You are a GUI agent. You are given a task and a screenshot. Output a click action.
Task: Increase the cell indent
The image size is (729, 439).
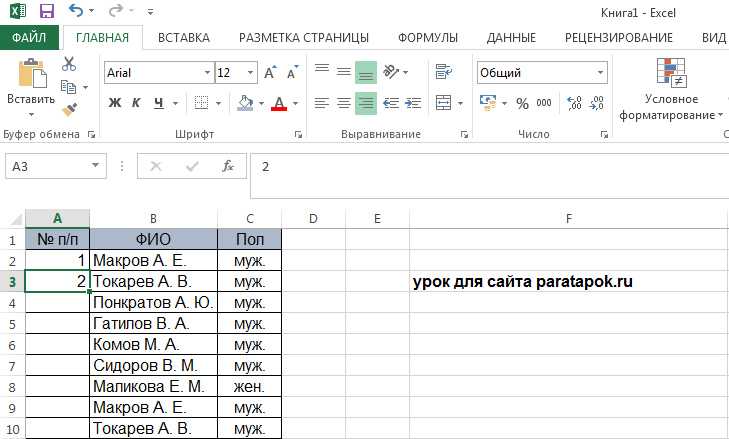(413, 103)
